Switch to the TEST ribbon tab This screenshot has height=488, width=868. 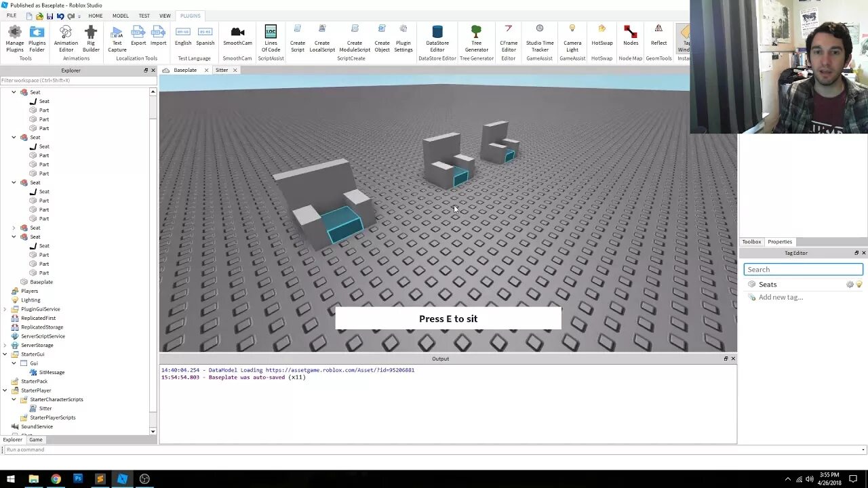pyautogui.click(x=144, y=16)
